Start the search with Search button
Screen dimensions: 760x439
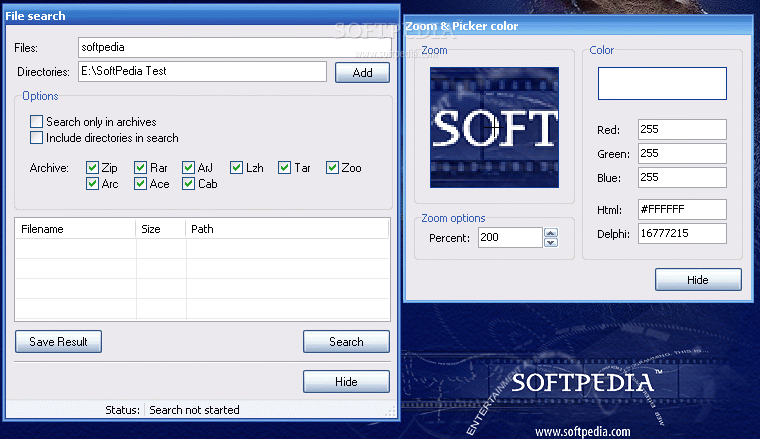tap(346, 342)
